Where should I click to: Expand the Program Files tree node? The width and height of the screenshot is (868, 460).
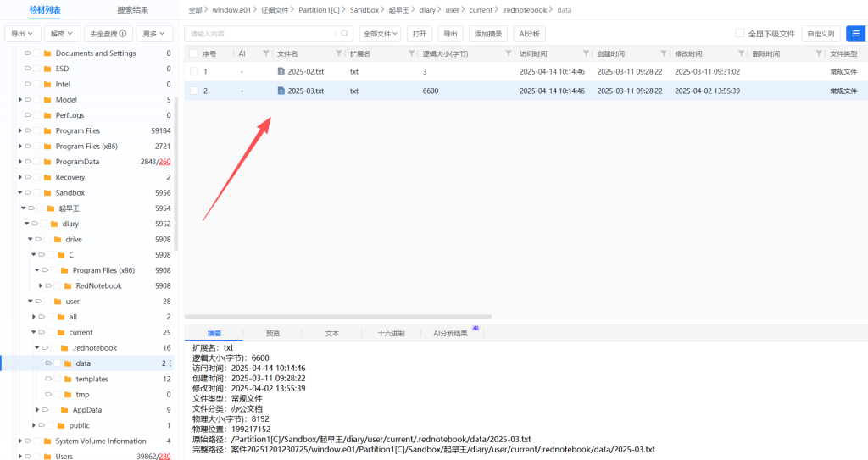[x=20, y=131]
